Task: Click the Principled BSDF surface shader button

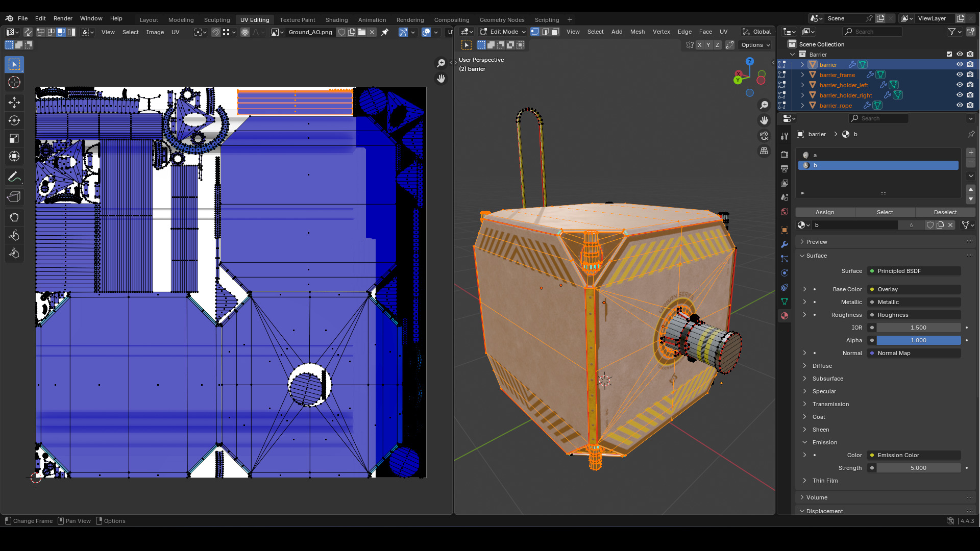Action: (x=914, y=271)
